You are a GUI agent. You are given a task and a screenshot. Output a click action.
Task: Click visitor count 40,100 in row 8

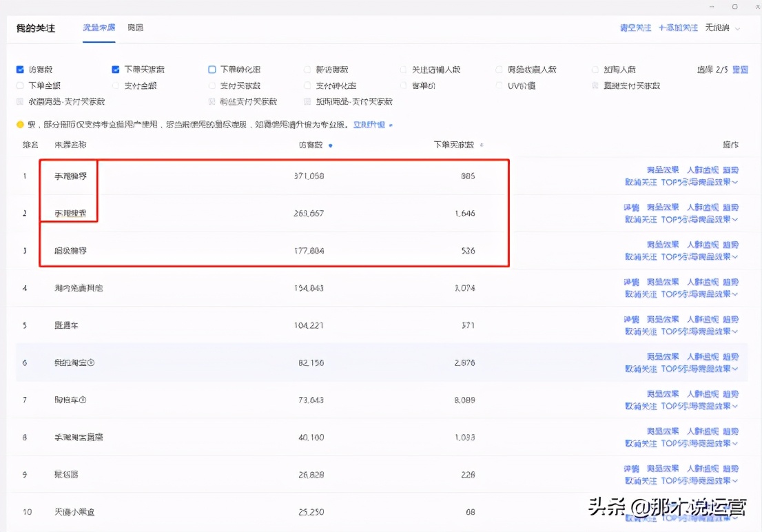pyautogui.click(x=311, y=437)
